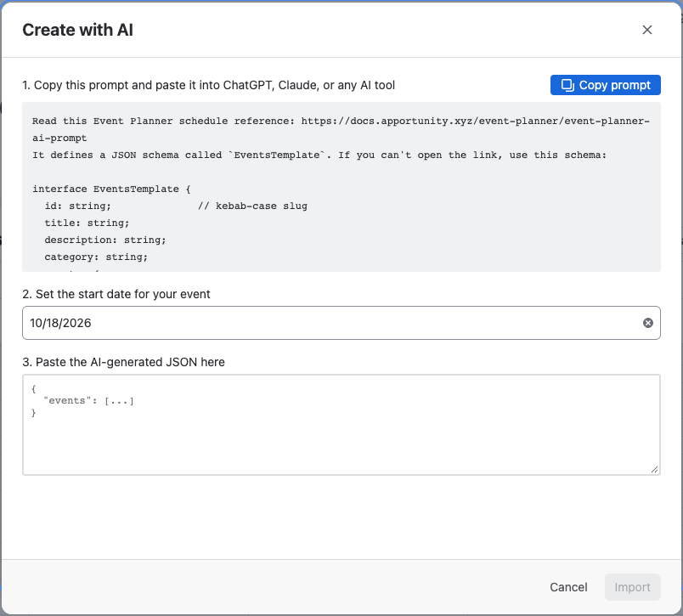Click step 1 'Copy this prompt' instruction text
The image size is (683, 616).
(x=209, y=85)
